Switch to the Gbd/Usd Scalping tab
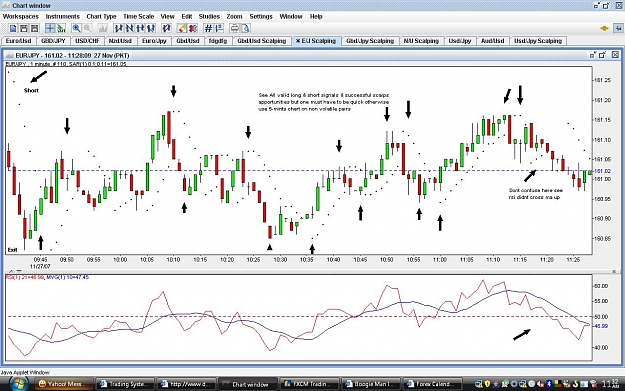This screenshot has width=625, height=391. [262, 41]
